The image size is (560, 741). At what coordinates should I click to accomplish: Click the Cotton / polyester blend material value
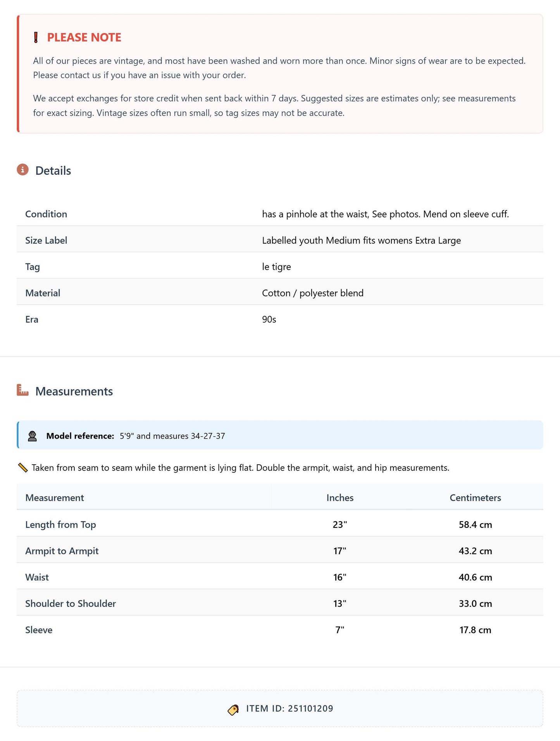[x=313, y=293]
